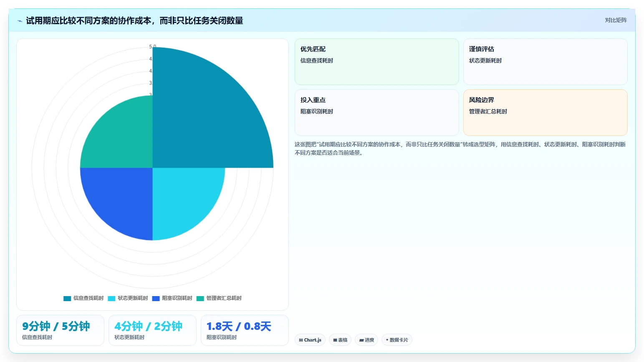Click the 管理者汇总耗时 legend label
The height and width of the screenshot is (362, 644).
[x=224, y=298]
